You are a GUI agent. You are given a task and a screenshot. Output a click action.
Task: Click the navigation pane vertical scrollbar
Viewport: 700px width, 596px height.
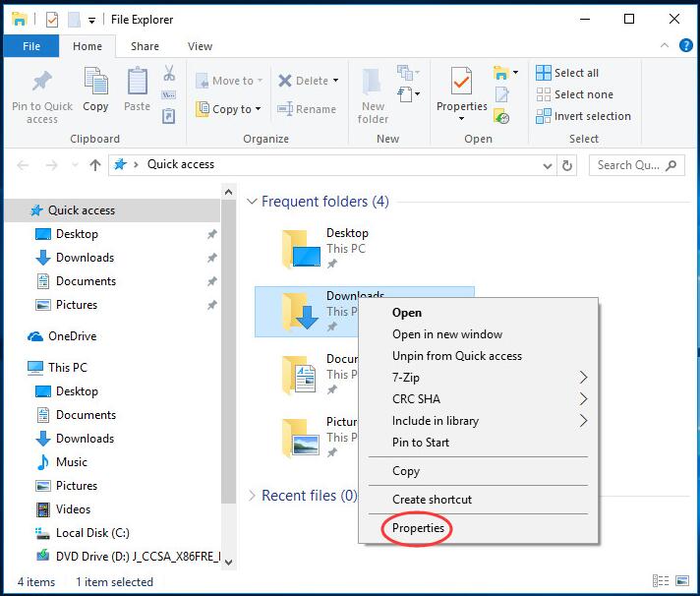(x=228, y=344)
